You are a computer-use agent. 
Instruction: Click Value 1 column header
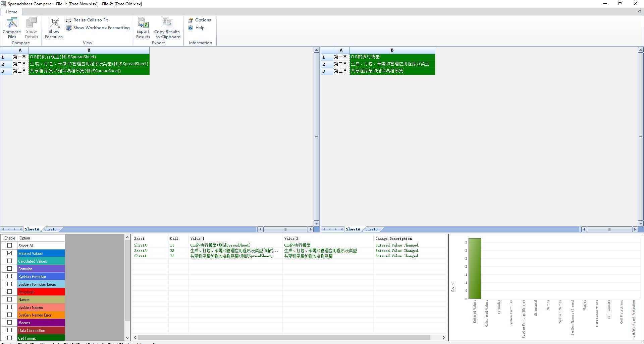click(x=235, y=238)
